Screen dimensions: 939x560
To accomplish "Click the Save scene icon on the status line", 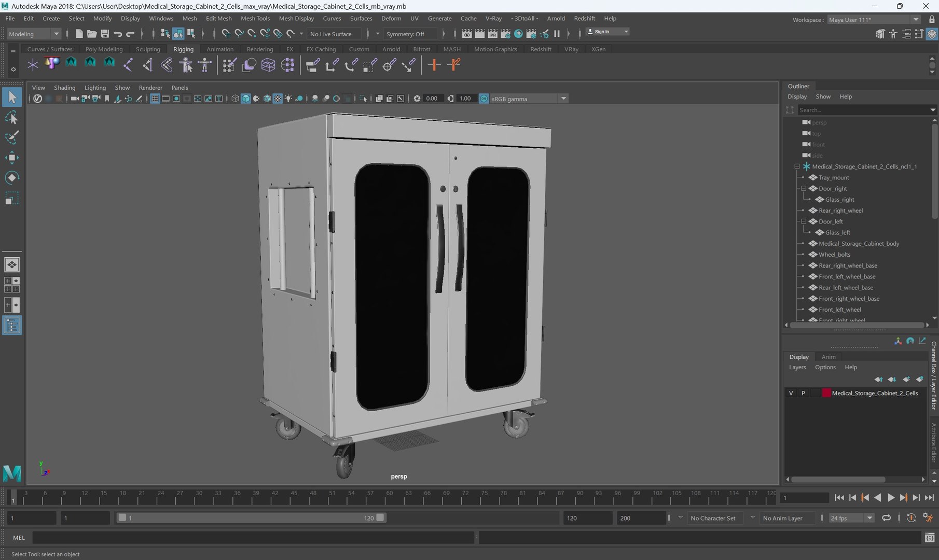I will click(x=105, y=34).
